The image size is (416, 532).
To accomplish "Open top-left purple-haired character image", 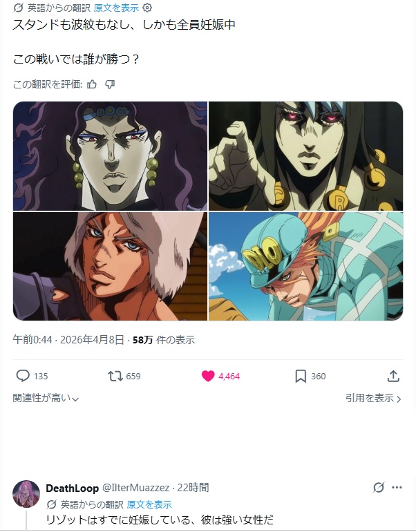I will [x=110, y=156].
